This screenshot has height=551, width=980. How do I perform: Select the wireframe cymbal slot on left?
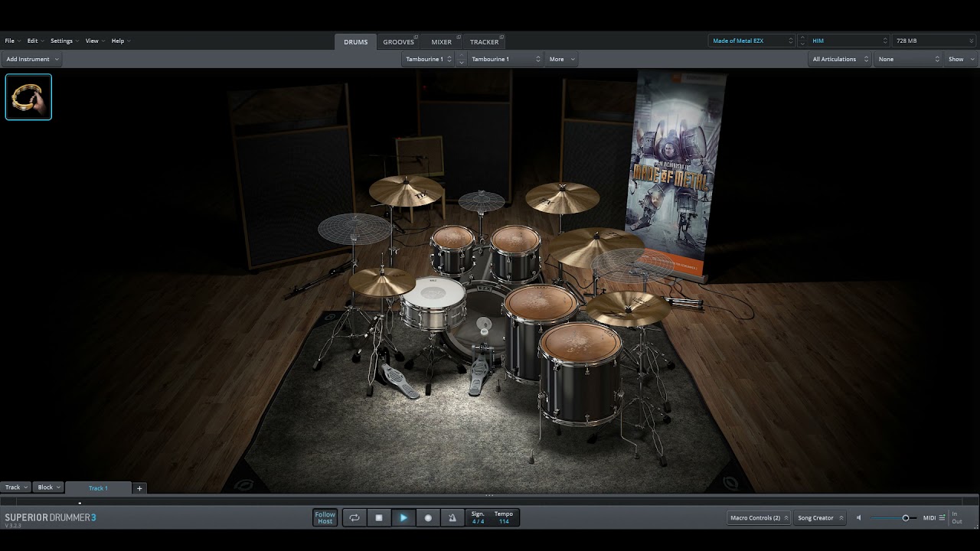pyautogui.click(x=354, y=228)
